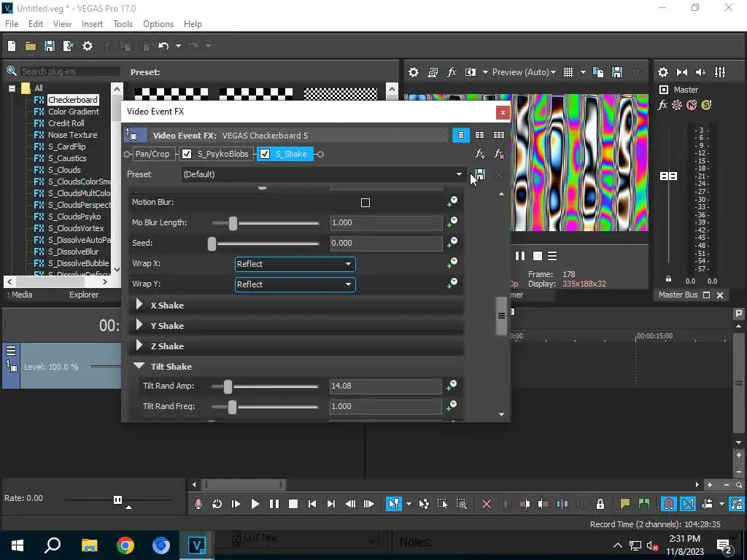Image resolution: width=747 pixels, height=560 pixels.
Task: Select Normal Edit Tool in toolbar
Action: tap(393, 504)
